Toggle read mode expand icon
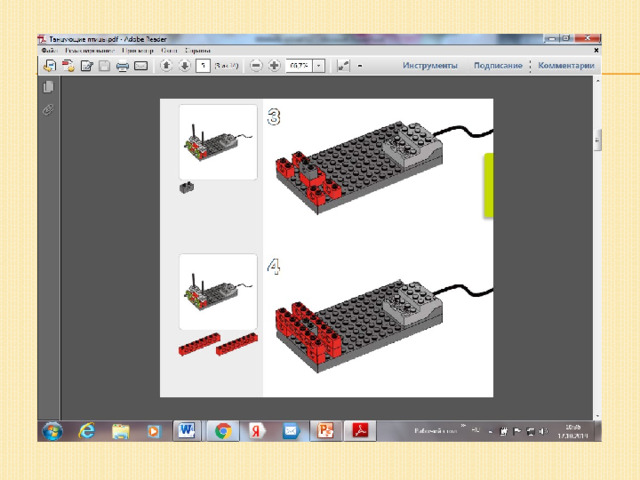The width and height of the screenshot is (640, 480). 343,66
